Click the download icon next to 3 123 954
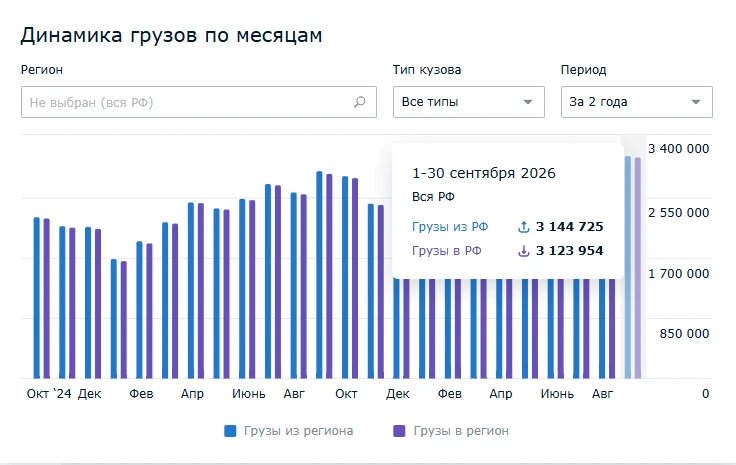This screenshot has width=736, height=465. click(523, 251)
